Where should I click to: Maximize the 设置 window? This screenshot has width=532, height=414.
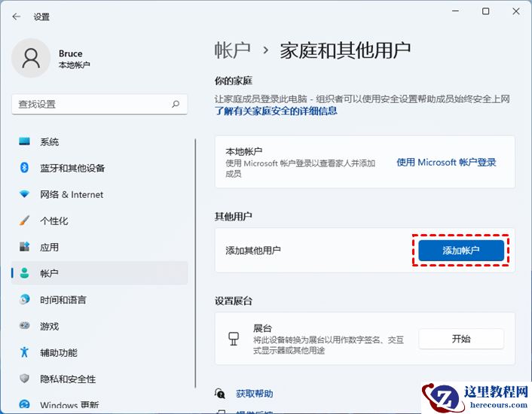pos(485,11)
